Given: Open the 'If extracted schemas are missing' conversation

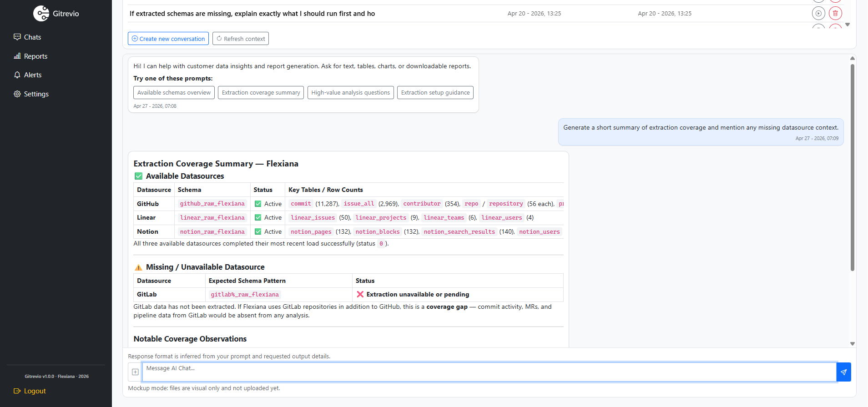Looking at the screenshot, I should click(252, 14).
